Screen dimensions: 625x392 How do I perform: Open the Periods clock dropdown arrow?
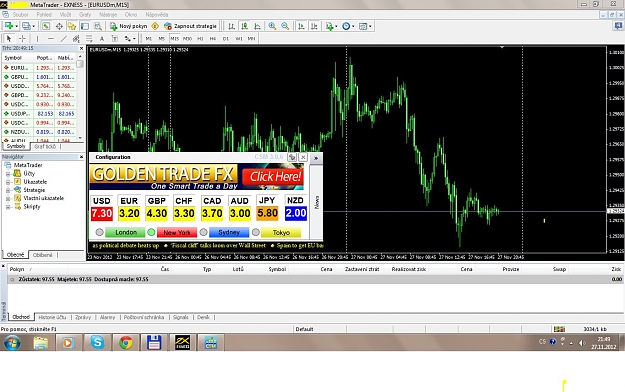[353, 26]
